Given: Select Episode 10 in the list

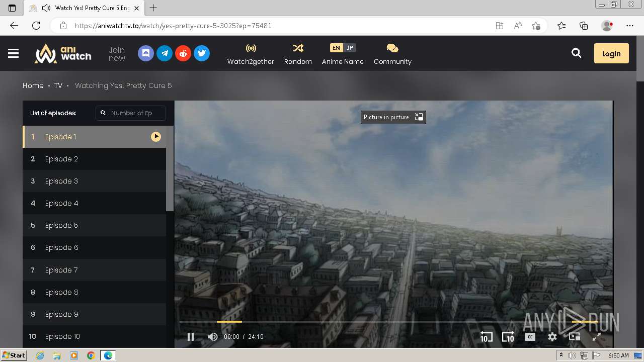Looking at the screenshot, I should (x=94, y=336).
